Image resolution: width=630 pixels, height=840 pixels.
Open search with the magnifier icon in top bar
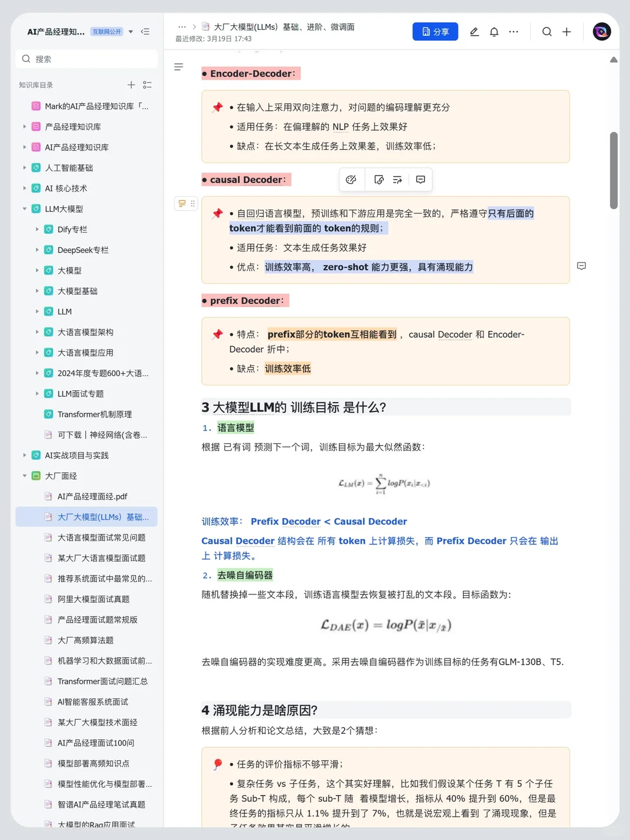[x=547, y=32]
